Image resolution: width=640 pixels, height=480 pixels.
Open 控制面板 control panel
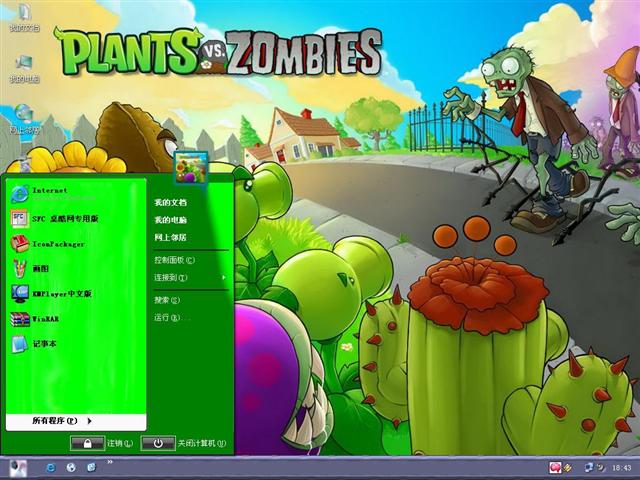(x=174, y=260)
